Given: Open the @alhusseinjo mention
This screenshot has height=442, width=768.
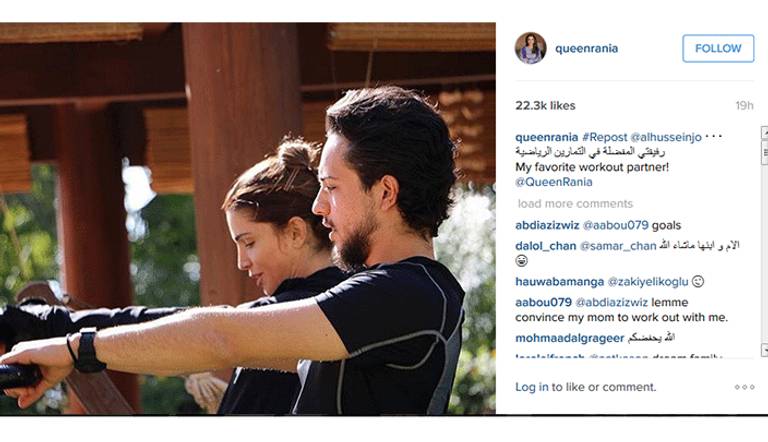Looking at the screenshot, I should (x=666, y=137).
